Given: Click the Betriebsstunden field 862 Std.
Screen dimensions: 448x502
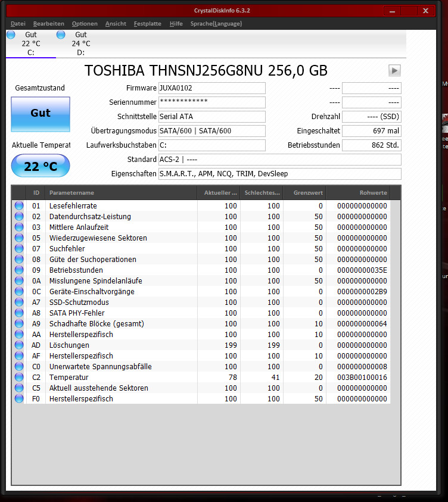Looking at the screenshot, I should point(372,145).
